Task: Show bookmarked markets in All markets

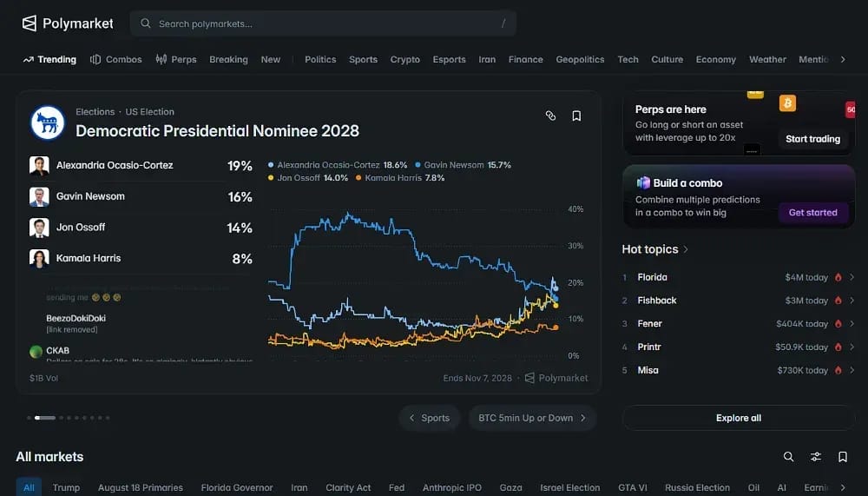Action: 843,457
